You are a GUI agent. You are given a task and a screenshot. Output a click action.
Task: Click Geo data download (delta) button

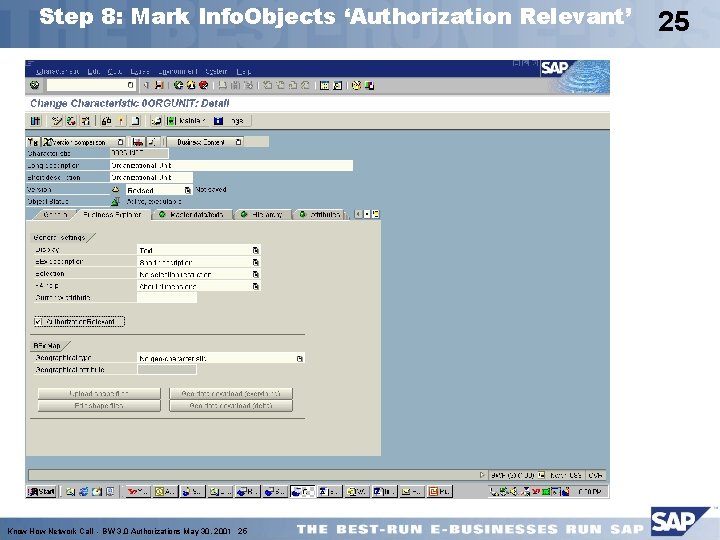(231, 405)
